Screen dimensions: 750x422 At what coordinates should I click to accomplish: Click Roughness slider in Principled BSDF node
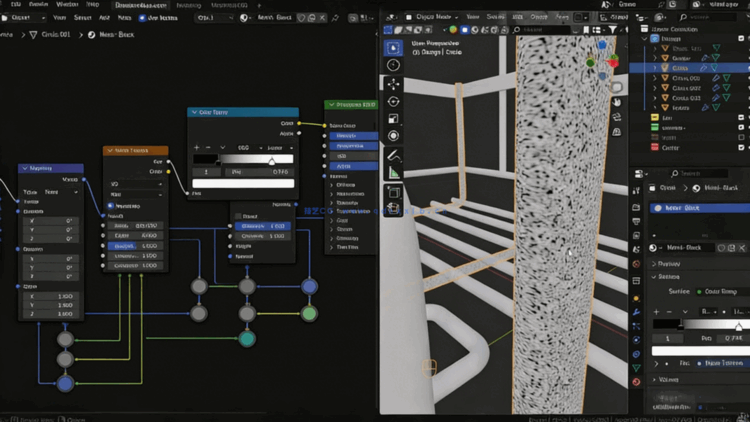(353, 146)
